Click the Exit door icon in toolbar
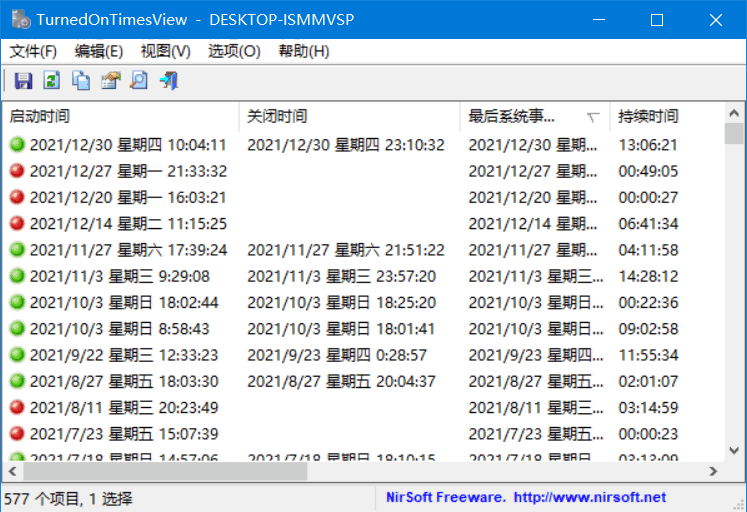 click(x=168, y=81)
